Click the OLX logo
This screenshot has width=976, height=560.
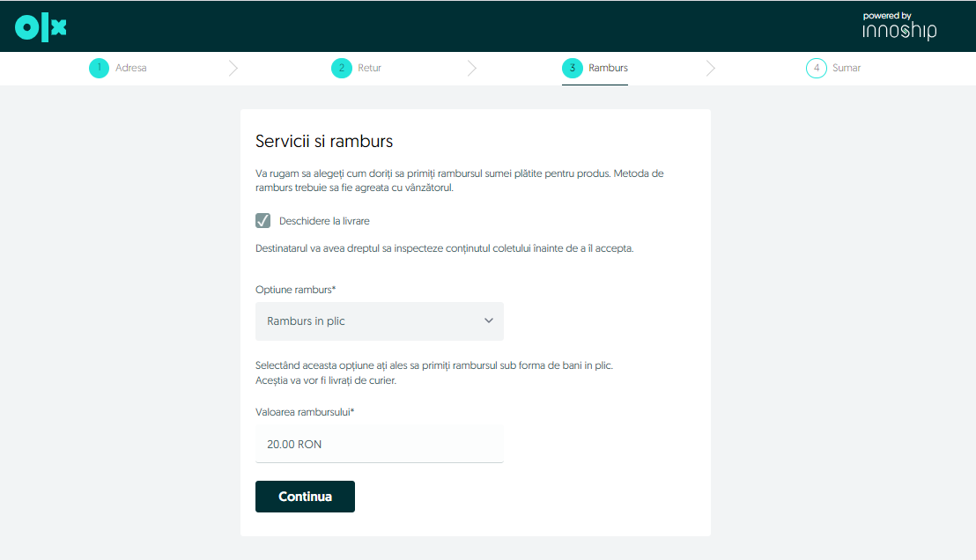(x=41, y=27)
